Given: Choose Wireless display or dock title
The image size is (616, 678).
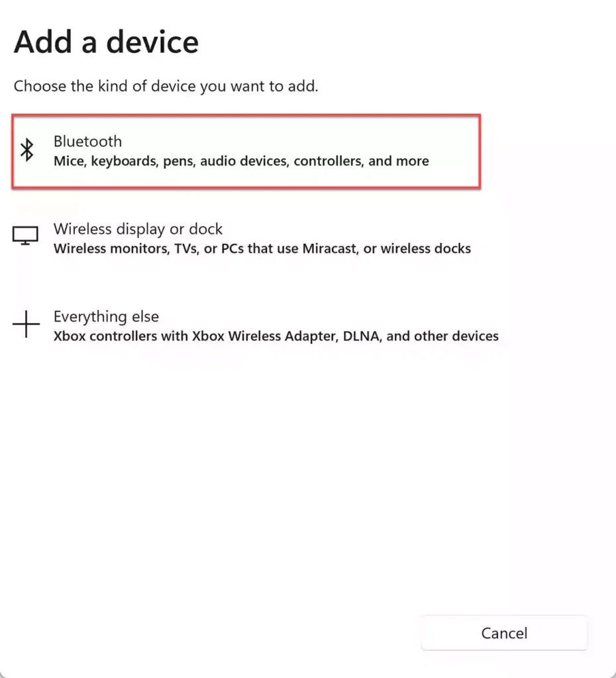Looking at the screenshot, I should pos(138,228).
